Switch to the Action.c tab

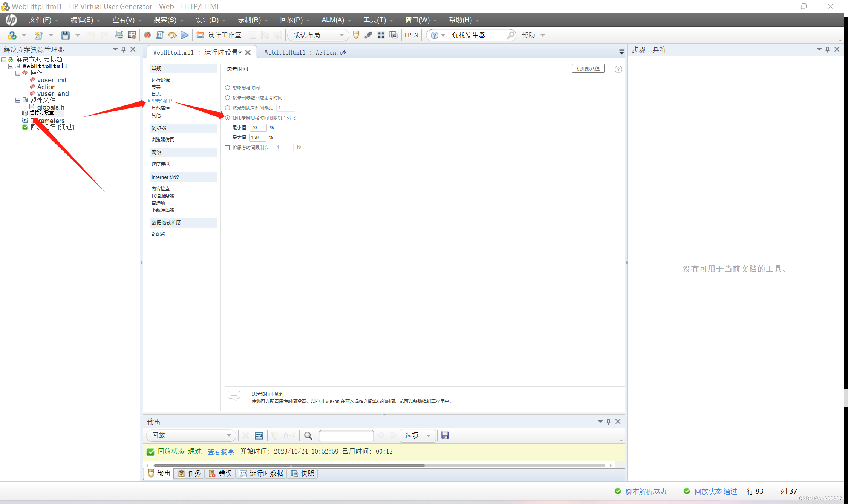click(305, 52)
